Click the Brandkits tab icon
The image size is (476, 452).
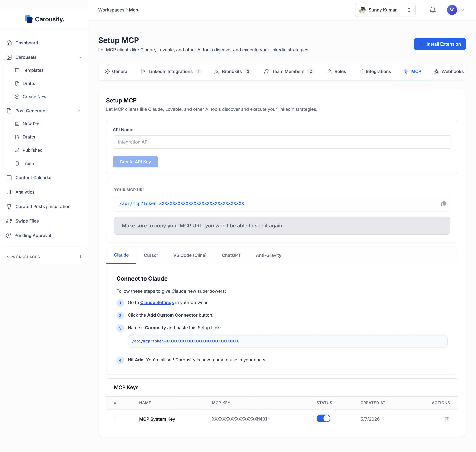pyautogui.click(x=217, y=72)
